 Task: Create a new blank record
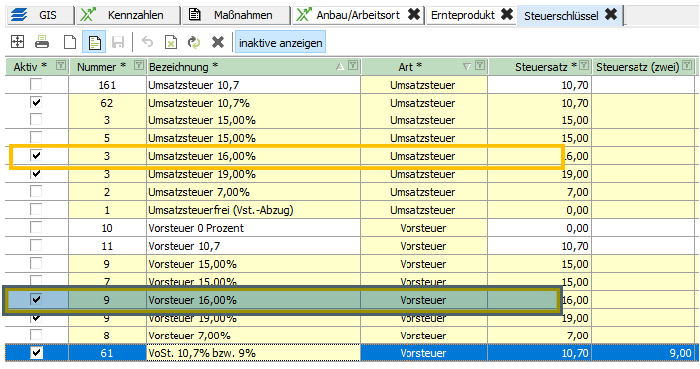[70, 42]
